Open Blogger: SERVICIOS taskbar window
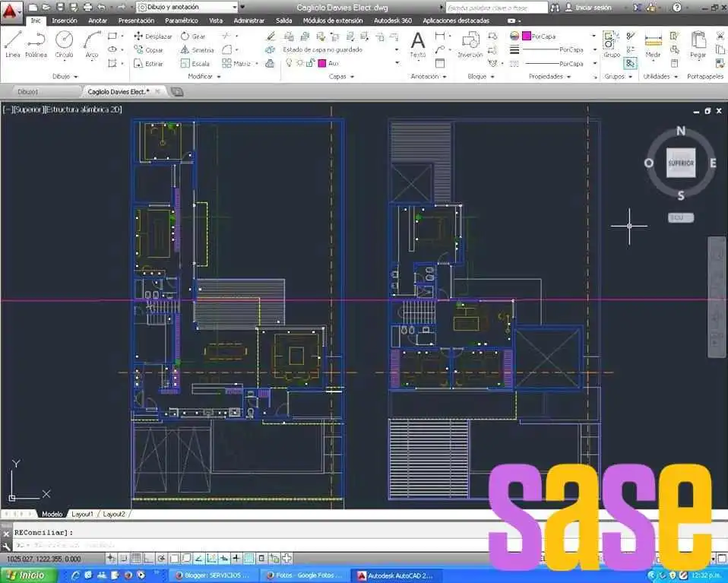728x583 pixels. point(213,575)
